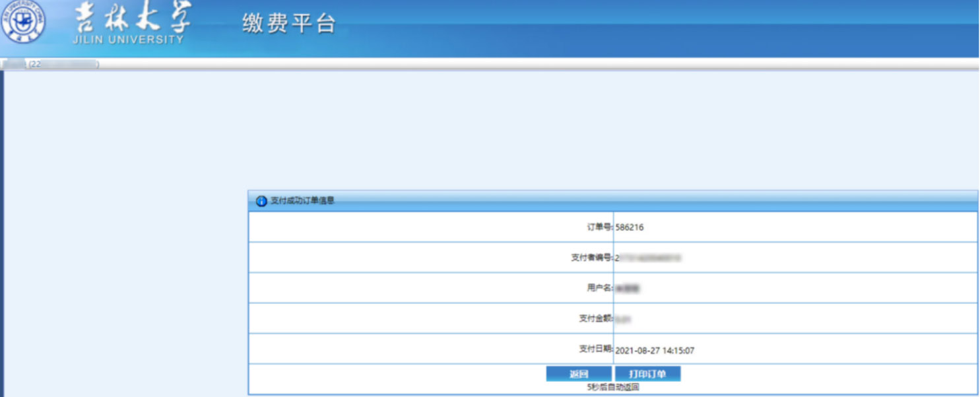Image resolution: width=980 pixels, height=397 pixels.
Task: Click the 支付者编号 label
Action: [591, 258]
